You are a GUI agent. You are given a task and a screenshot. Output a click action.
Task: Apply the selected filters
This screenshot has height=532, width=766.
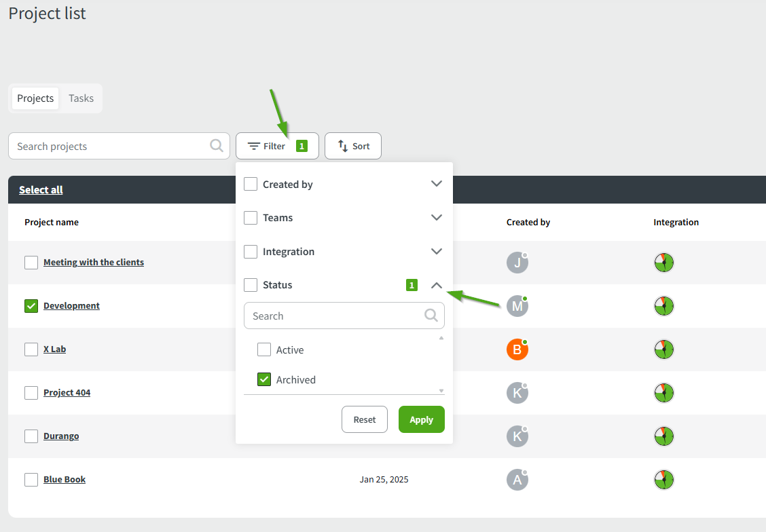coord(421,419)
